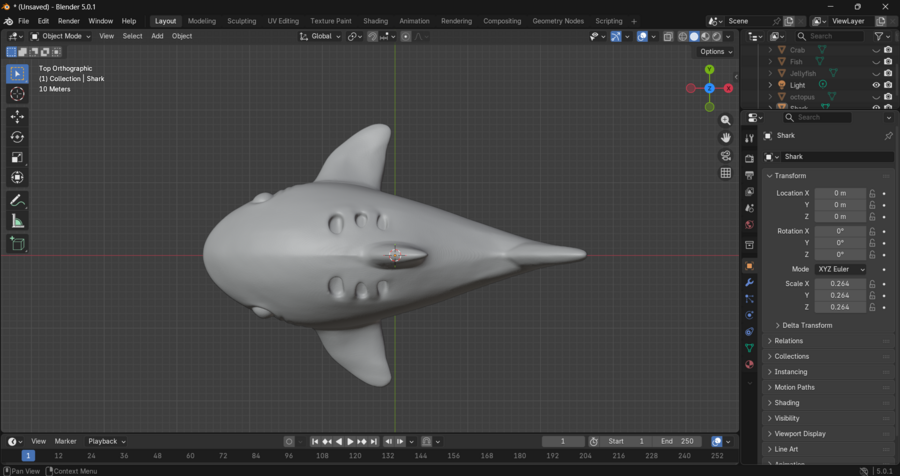This screenshot has height=476, width=900.
Task: Open the Render menu
Action: click(x=68, y=21)
